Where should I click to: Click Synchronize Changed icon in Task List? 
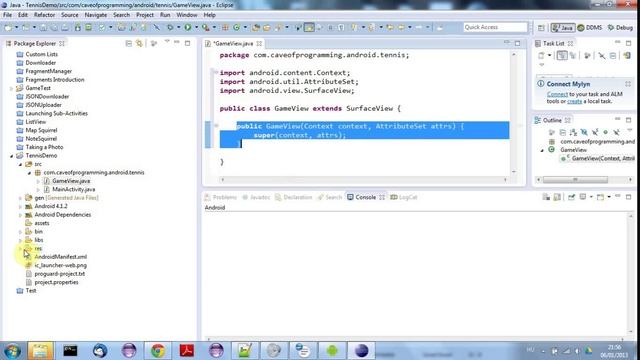point(627,56)
